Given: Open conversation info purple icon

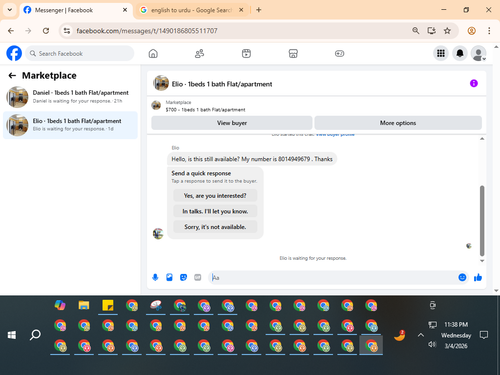Looking at the screenshot, I should (x=474, y=83).
